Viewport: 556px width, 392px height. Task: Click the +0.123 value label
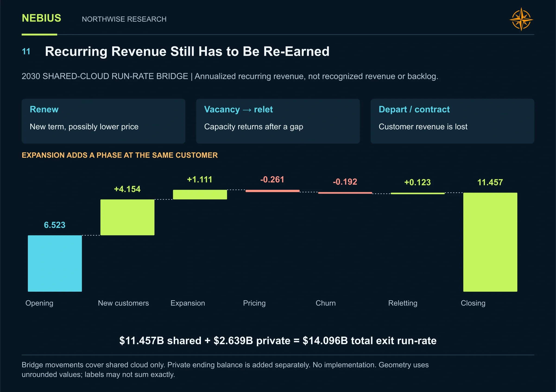[x=417, y=182]
